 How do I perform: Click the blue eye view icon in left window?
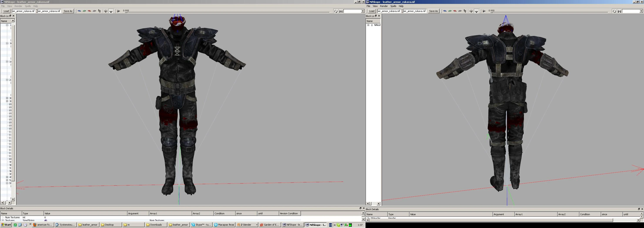(x=79, y=11)
